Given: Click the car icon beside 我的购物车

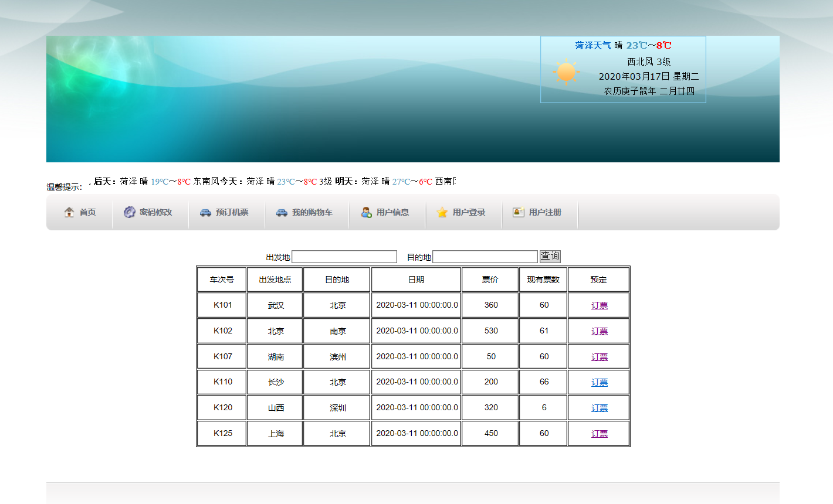Looking at the screenshot, I should [x=282, y=212].
